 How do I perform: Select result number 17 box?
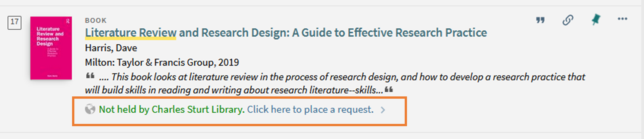pos(14,23)
